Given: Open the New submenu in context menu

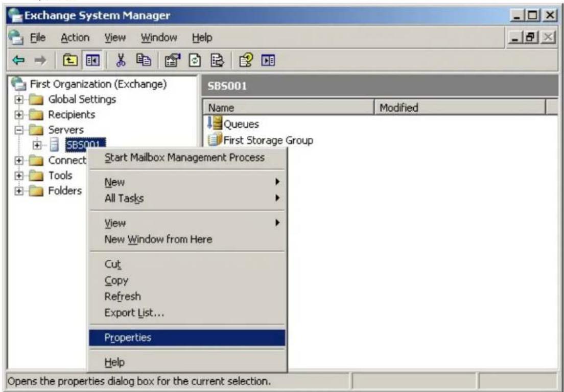Looking at the screenshot, I should (x=187, y=182).
